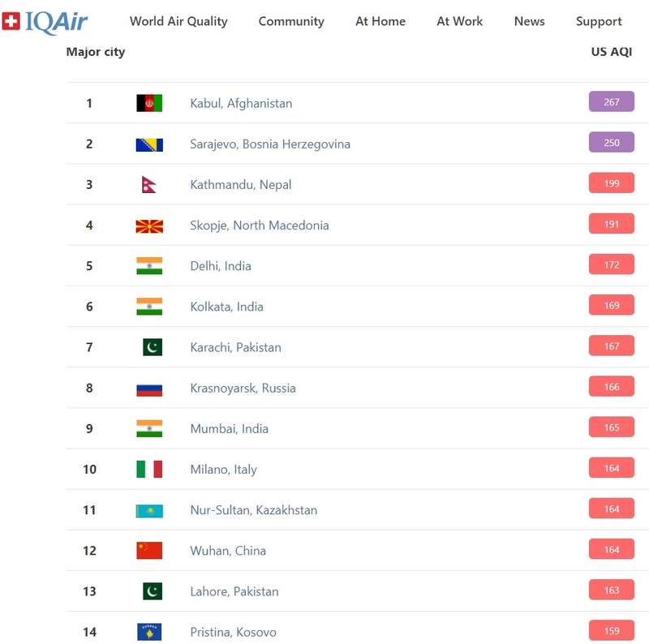Click the Italy flag icon
Screen dimensions: 649x644
point(149,470)
